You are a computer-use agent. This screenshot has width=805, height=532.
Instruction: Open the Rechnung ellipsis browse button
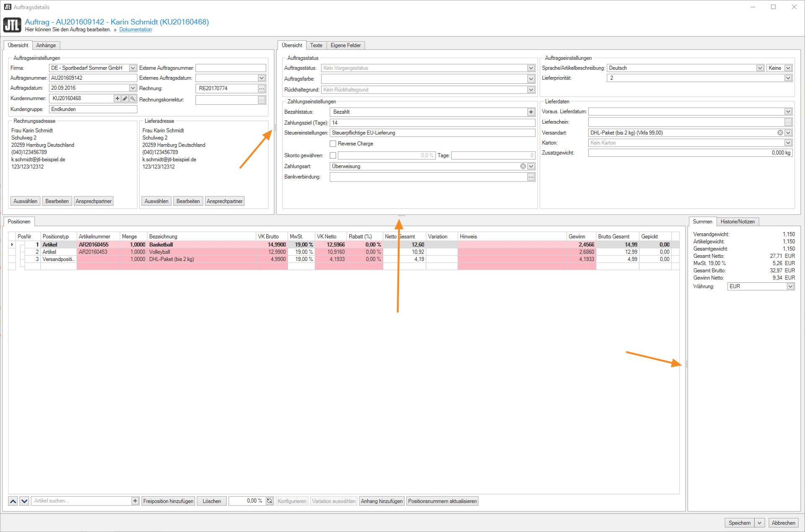point(262,88)
